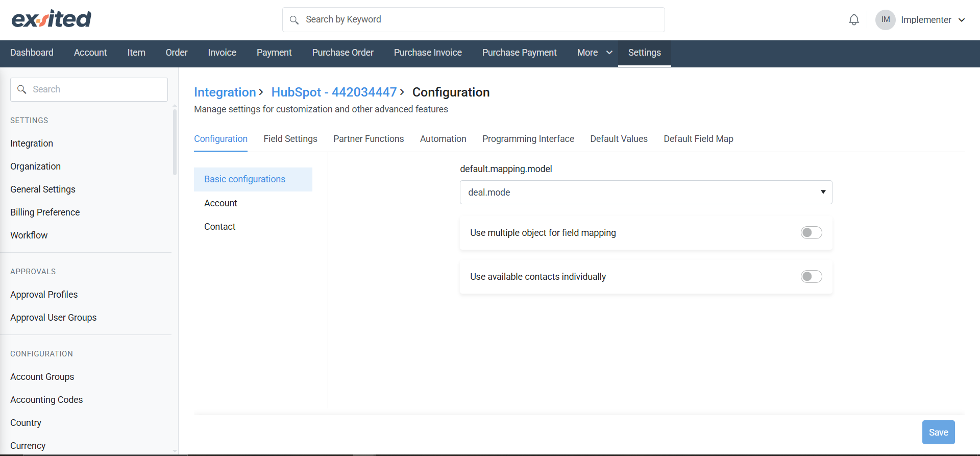Open General Settings in the sidebar
The width and height of the screenshot is (980, 456).
43,189
